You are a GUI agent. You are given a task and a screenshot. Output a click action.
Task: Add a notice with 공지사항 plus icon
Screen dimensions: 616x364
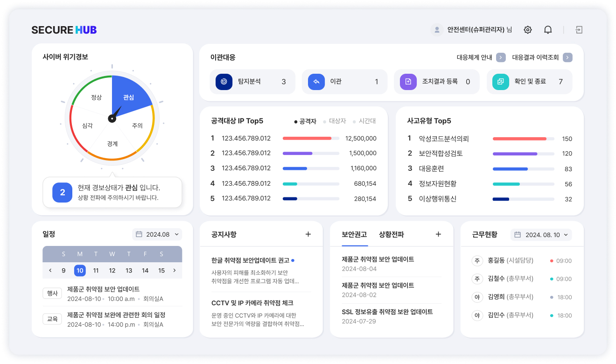coord(308,234)
